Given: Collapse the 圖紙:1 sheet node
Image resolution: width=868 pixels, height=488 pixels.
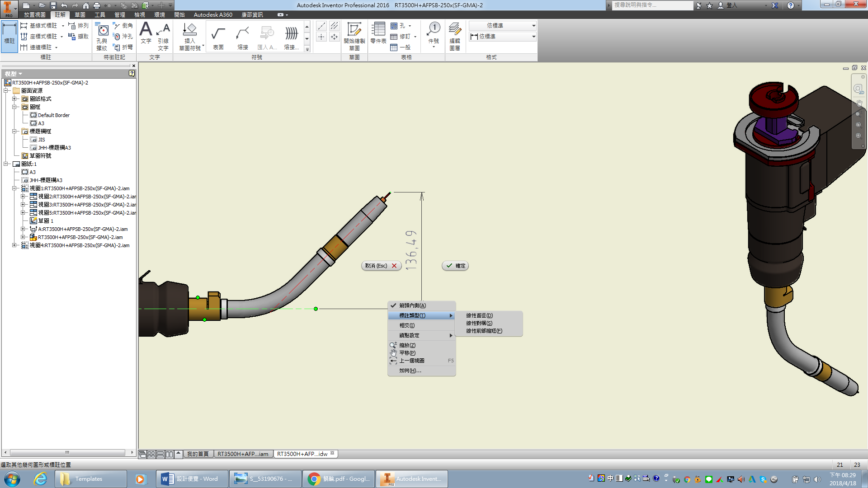Looking at the screenshot, I should (x=6, y=164).
